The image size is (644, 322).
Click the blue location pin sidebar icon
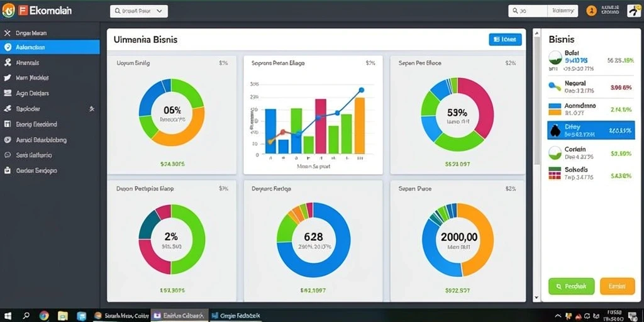[7, 47]
